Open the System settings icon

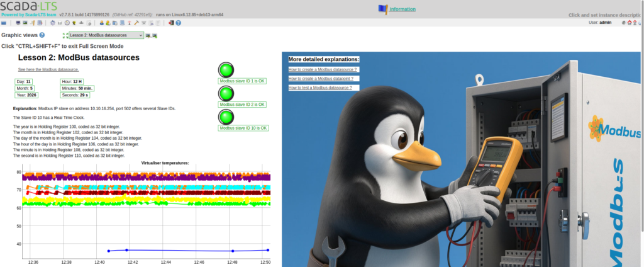(x=144, y=23)
